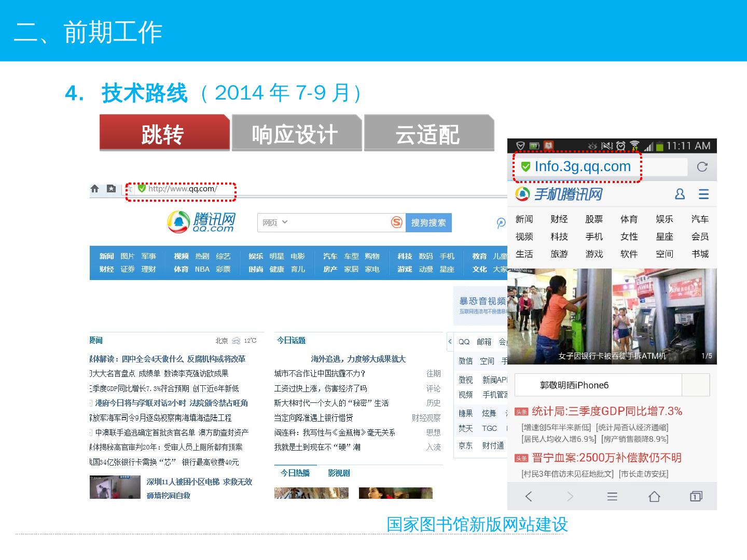Tap the forward arrow in mobile bottom bar
The image size is (747, 560).
(x=570, y=496)
